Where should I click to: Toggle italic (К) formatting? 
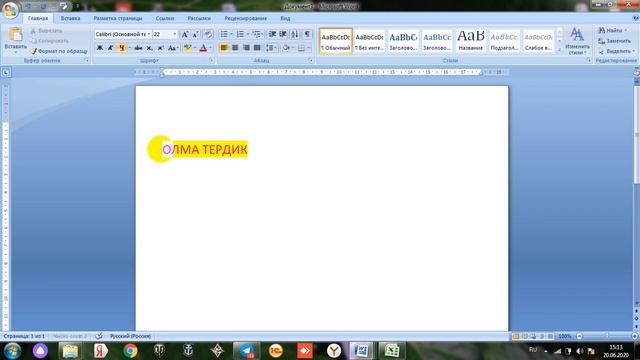[x=110, y=48]
